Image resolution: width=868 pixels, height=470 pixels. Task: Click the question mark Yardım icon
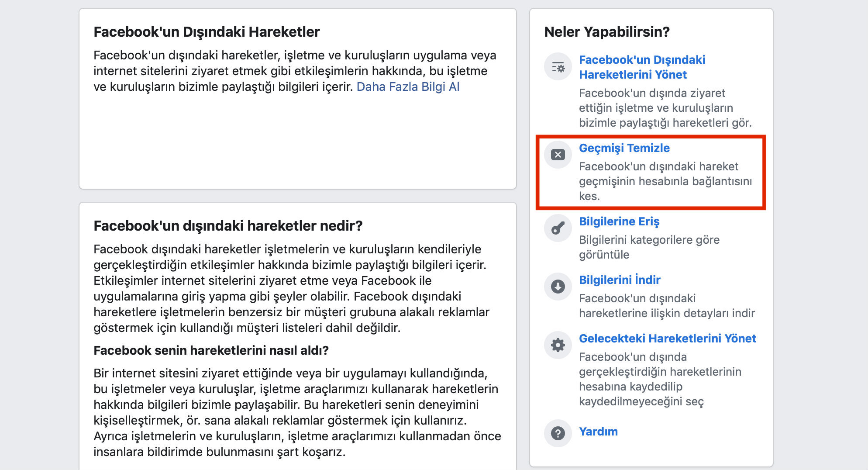click(x=558, y=433)
